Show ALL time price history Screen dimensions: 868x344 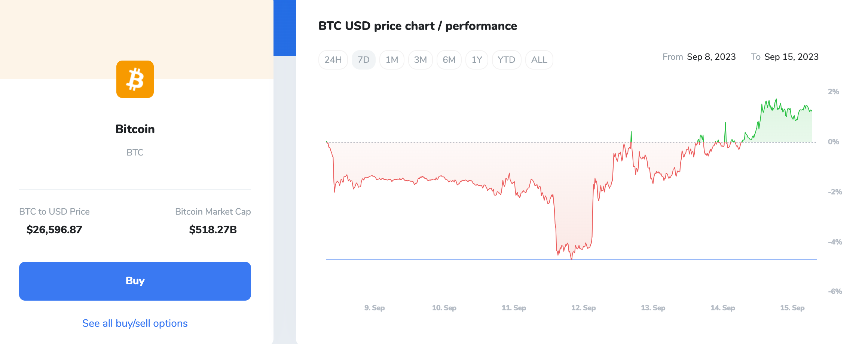(x=539, y=60)
